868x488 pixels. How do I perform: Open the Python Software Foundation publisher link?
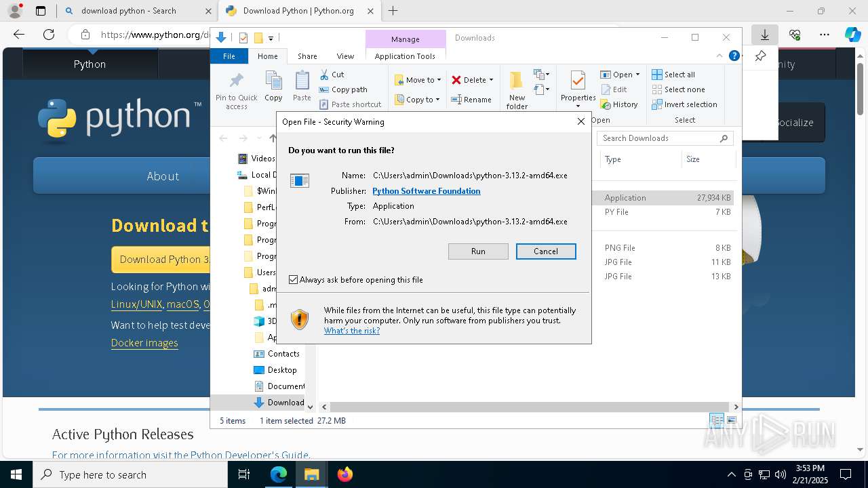[x=426, y=191]
